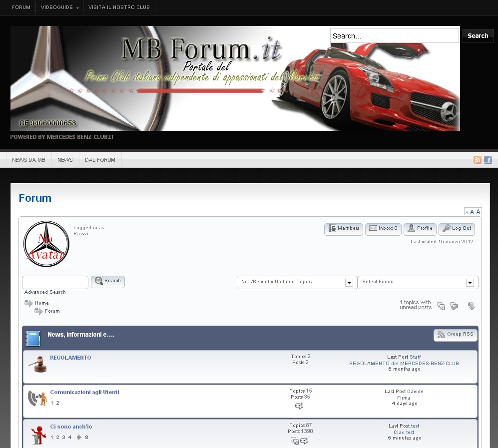Open the Members list
The image size is (498, 448).
(344, 229)
